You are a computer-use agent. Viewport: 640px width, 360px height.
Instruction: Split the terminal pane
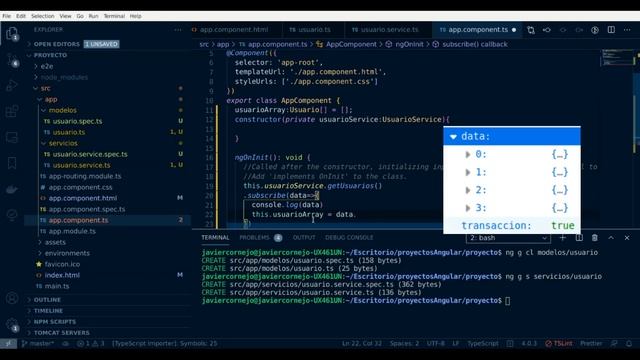click(x=579, y=238)
